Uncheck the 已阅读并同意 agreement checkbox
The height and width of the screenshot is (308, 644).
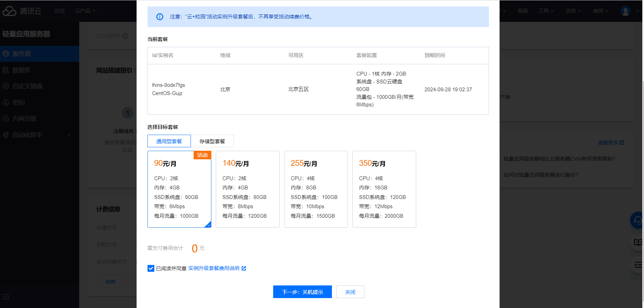pos(151,268)
